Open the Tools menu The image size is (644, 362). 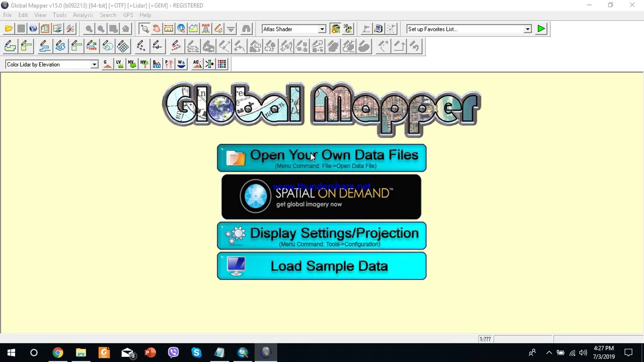click(x=59, y=15)
